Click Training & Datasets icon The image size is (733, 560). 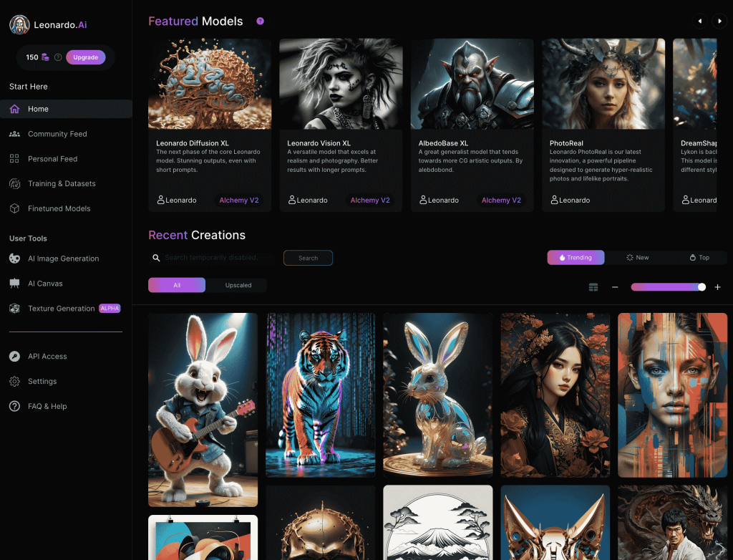(14, 183)
